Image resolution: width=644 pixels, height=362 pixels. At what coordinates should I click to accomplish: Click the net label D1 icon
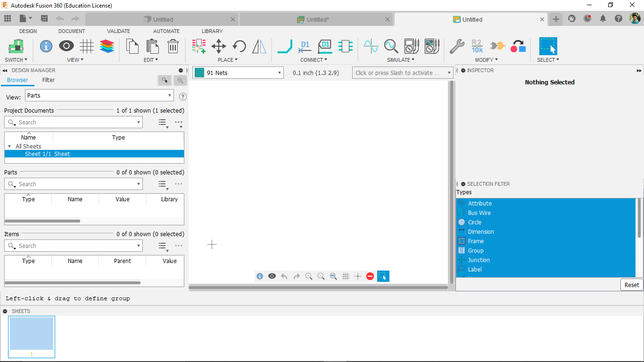tap(325, 46)
